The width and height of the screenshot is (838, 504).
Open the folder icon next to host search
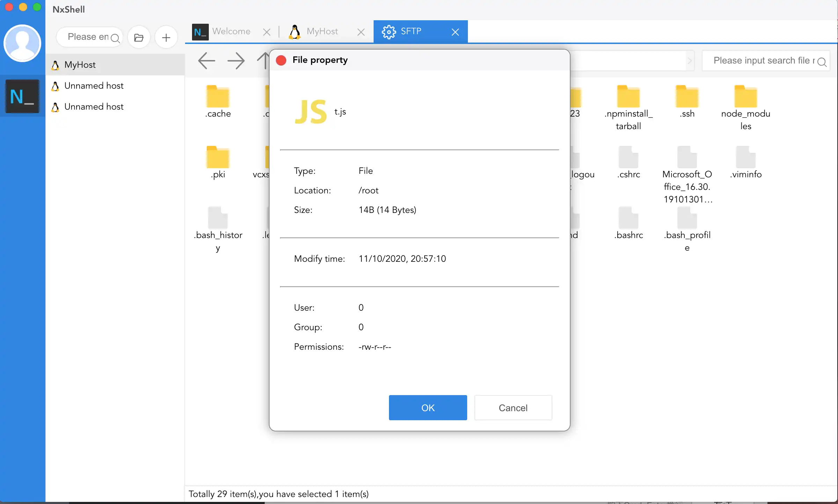click(x=139, y=37)
